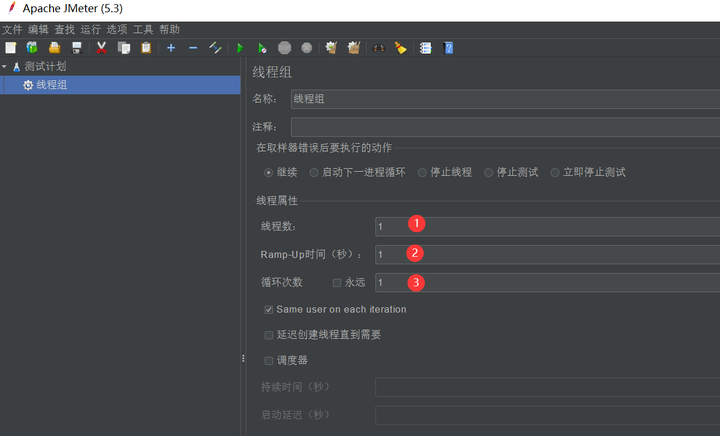Open the Templates icon in toolbar

click(x=32, y=48)
